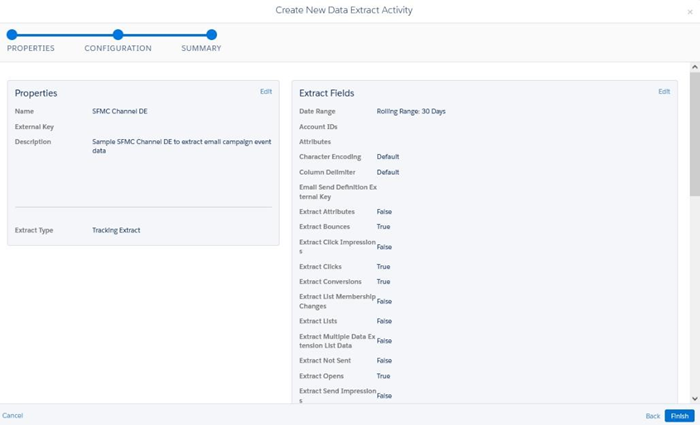Edit the Properties section
The image size is (700, 425).
click(265, 92)
